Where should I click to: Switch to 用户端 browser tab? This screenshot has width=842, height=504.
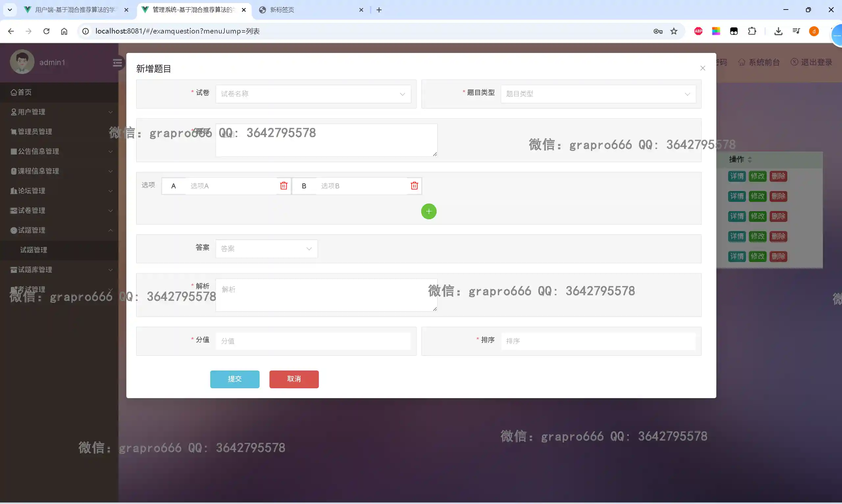(75, 10)
